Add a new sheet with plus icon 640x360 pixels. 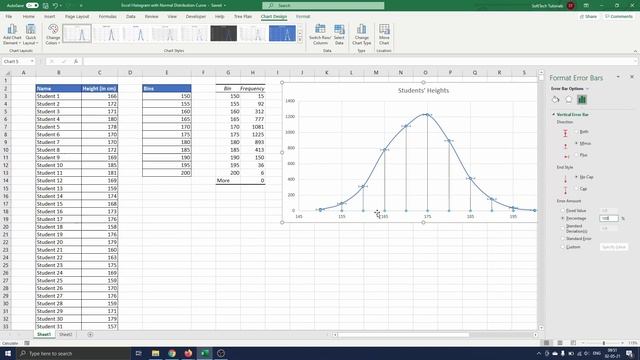tap(90, 334)
